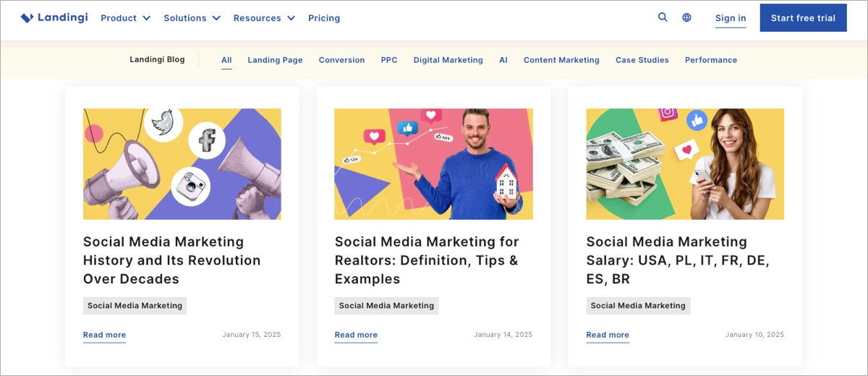Click Read more under the Realtors article

pos(356,335)
